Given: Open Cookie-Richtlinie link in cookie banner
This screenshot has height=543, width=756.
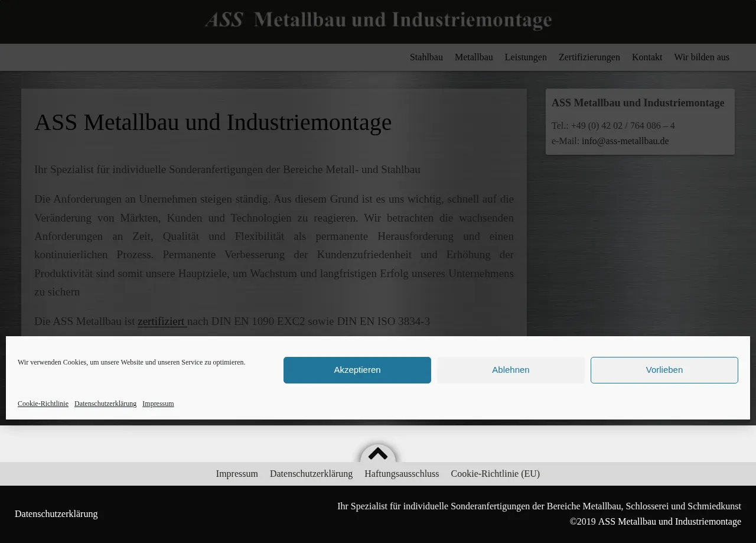Looking at the screenshot, I should coord(43,404).
